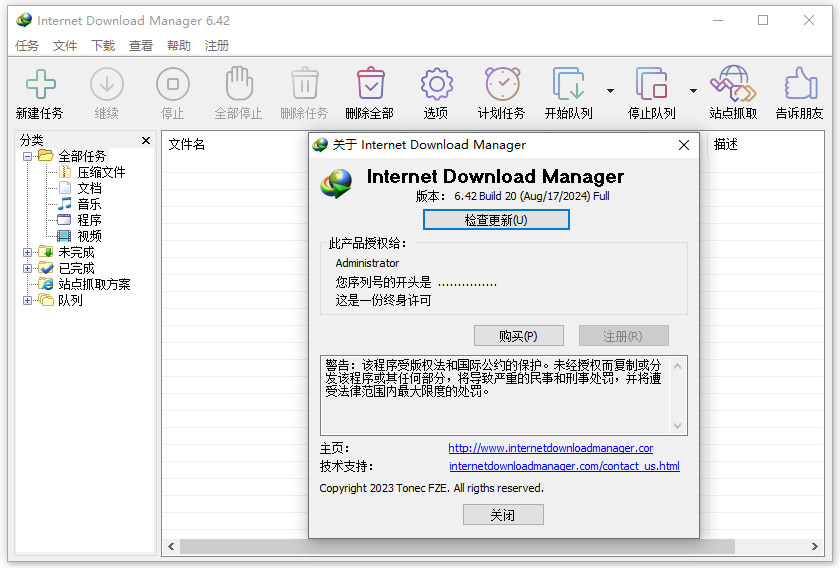
Task: Select the 文档 category in tree
Action: point(89,188)
